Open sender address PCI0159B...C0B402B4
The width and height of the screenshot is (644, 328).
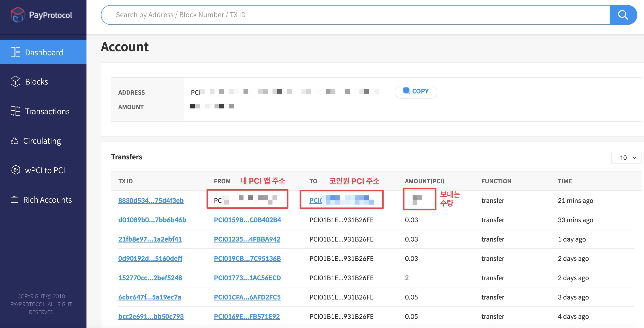pyautogui.click(x=247, y=220)
